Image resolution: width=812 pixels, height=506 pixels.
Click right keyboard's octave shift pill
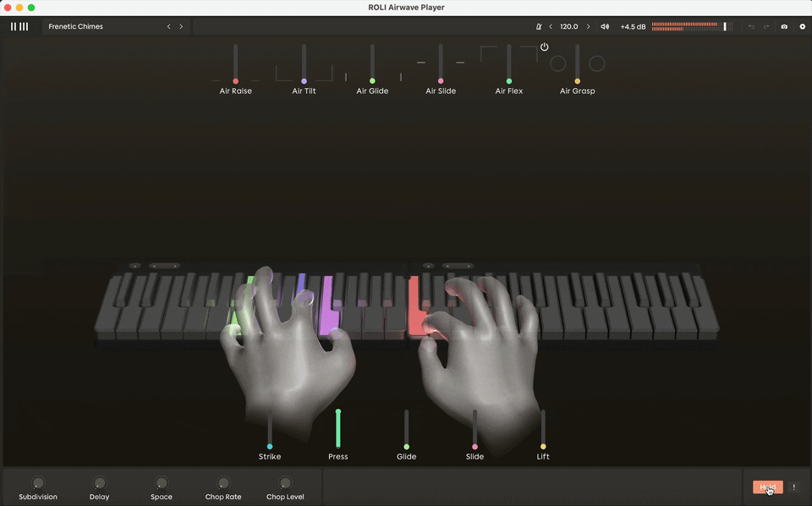click(x=458, y=267)
